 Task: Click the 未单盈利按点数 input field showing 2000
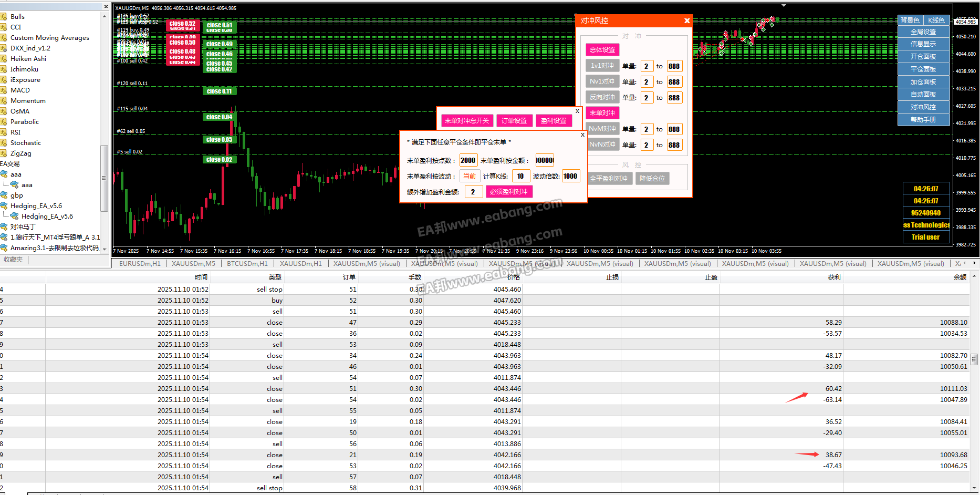[468, 161]
